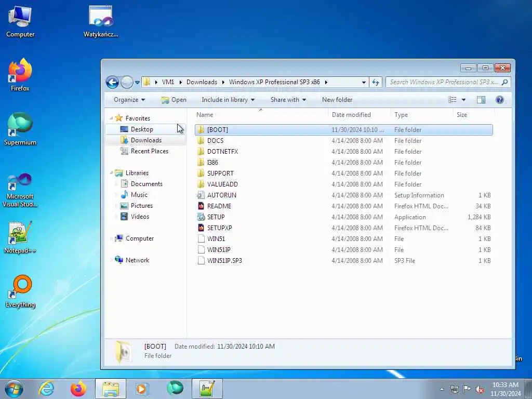Open the address bar history dropdown arrow
Screen dimensions: 532x399
click(x=364, y=82)
